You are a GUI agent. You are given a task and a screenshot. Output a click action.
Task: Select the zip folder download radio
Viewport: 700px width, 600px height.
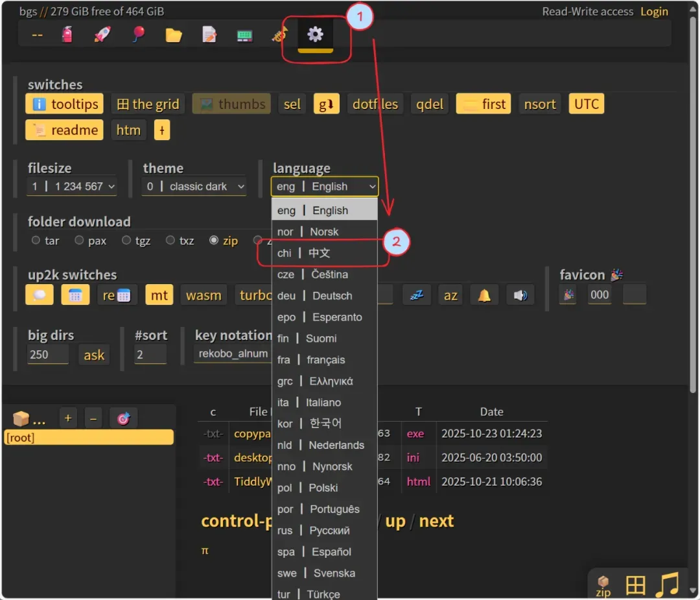(x=214, y=241)
